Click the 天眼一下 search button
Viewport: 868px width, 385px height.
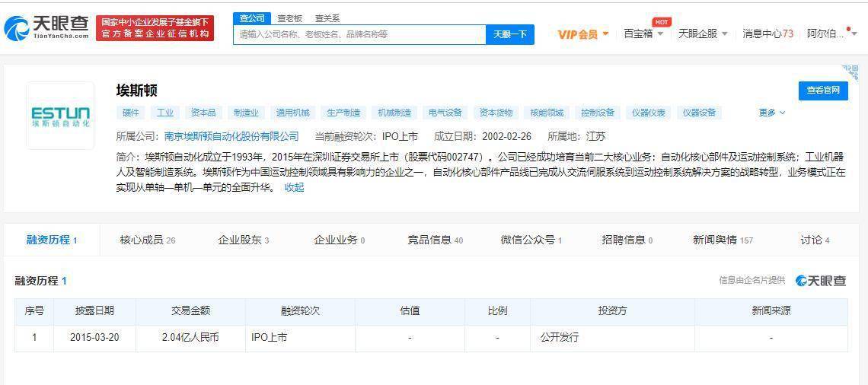point(510,34)
